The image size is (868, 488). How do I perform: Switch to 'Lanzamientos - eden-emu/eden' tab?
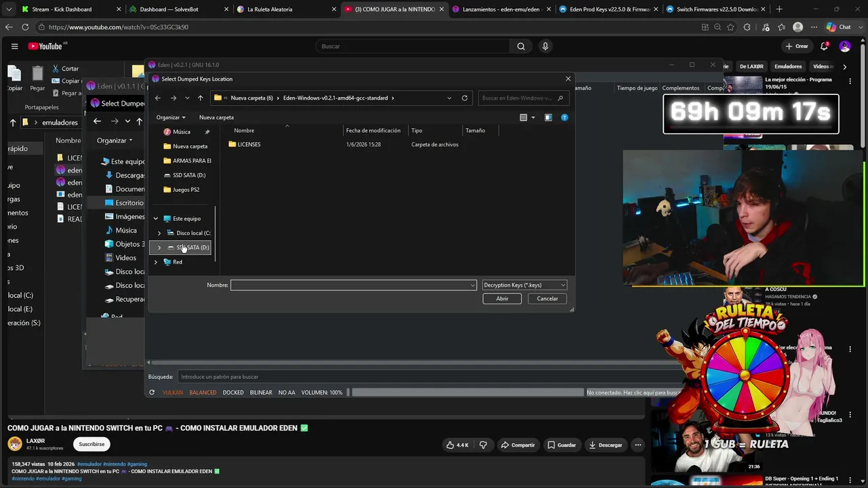(x=502, y=9)
